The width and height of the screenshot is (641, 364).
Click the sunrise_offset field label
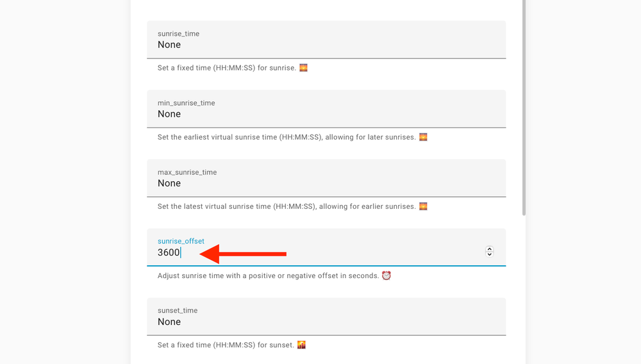pyautogui.click(x=181, y=241)
